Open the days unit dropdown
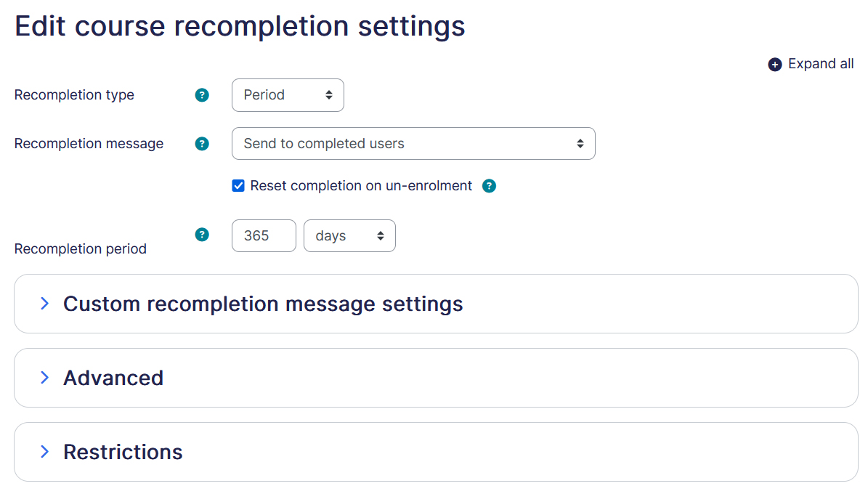 [349, 235]
